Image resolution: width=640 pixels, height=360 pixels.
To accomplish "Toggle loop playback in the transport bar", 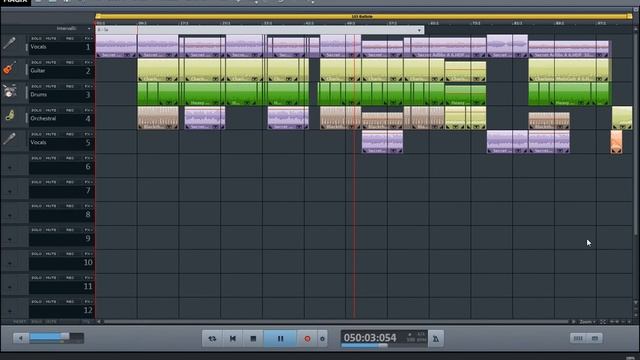I will (212, 338).
